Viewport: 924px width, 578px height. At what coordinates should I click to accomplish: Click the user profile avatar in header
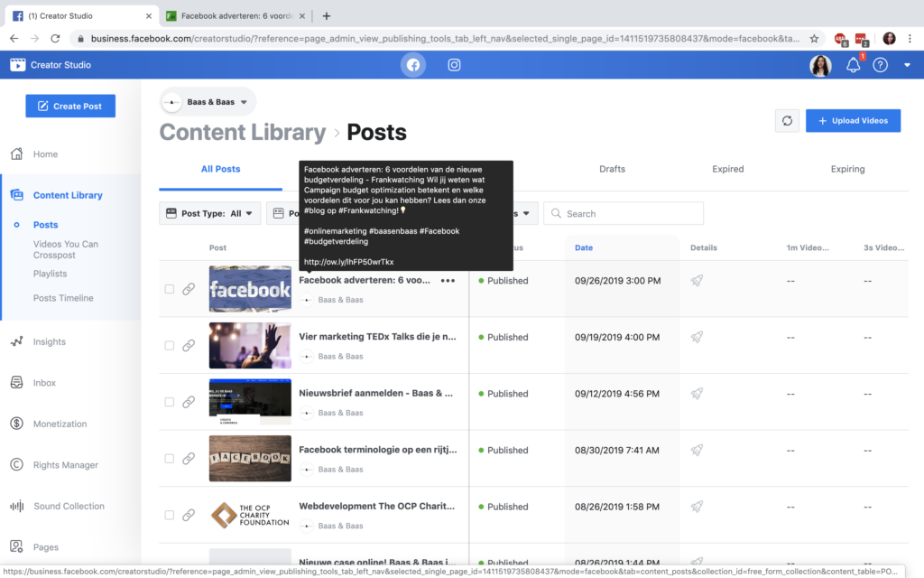coord(820,65)
